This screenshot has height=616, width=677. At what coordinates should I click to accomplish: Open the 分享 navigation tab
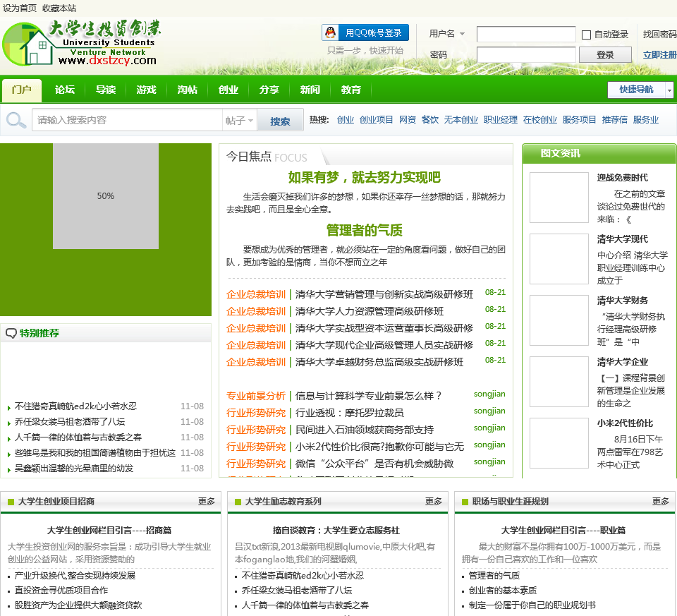point(269,90)
